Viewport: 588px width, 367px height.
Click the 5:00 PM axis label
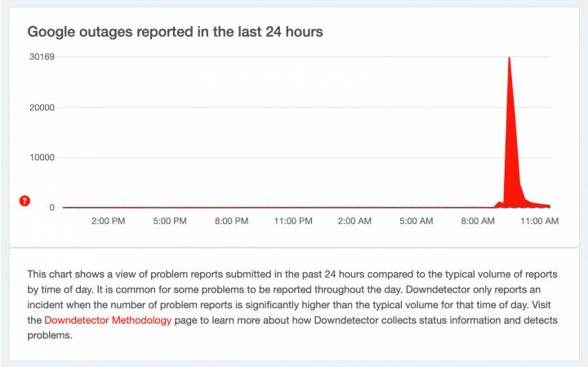tap(169, 222)
